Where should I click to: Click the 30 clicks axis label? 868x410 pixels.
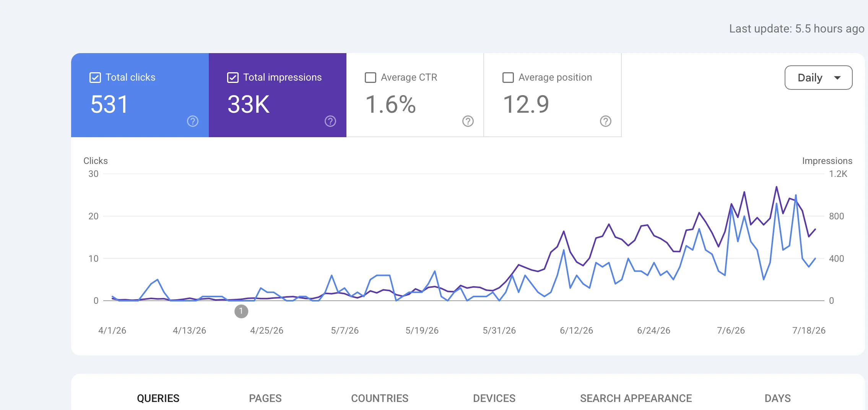(93, 174)
